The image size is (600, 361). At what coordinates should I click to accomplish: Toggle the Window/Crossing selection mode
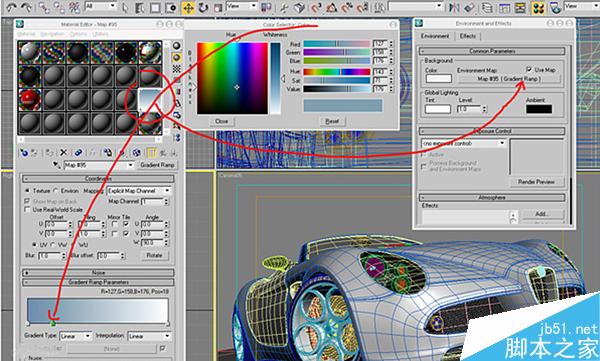pyautogui.click(x=171, y=7)
